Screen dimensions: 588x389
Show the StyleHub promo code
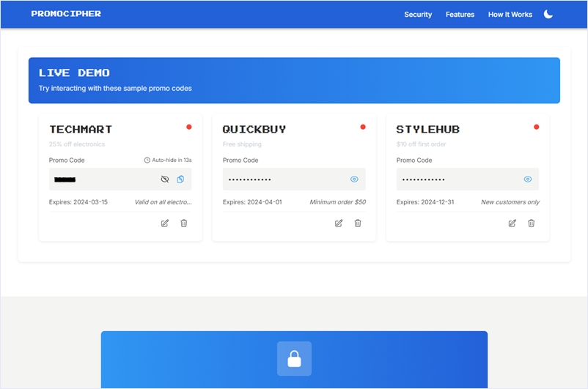tap(528, 179)
